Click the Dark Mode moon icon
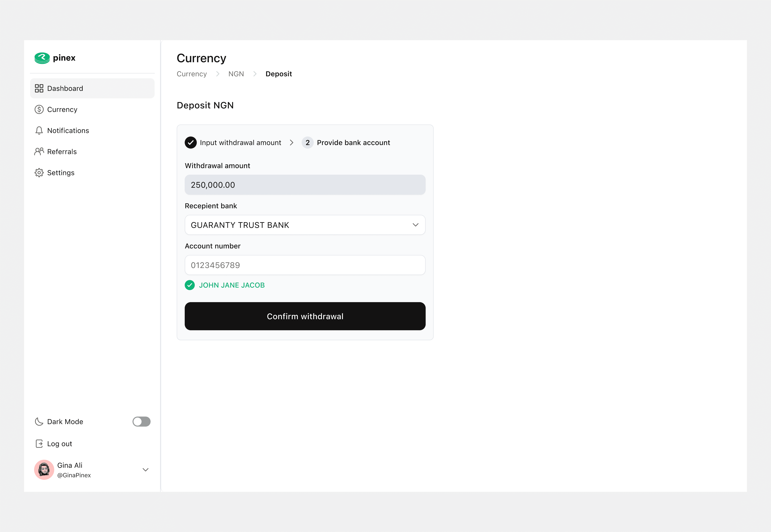The height and width of the screenshot is (532, 771). click(39, 421)
